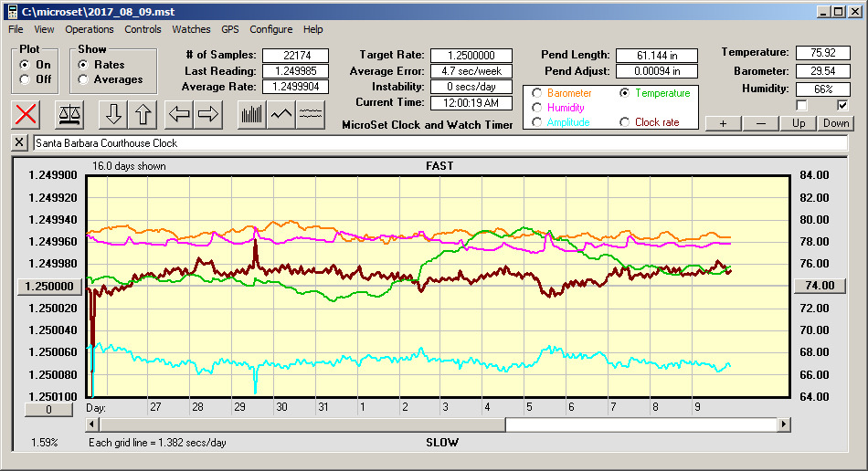Click the wavy lines graph icon
Screen dimensions: 868x471
[311, 114]
